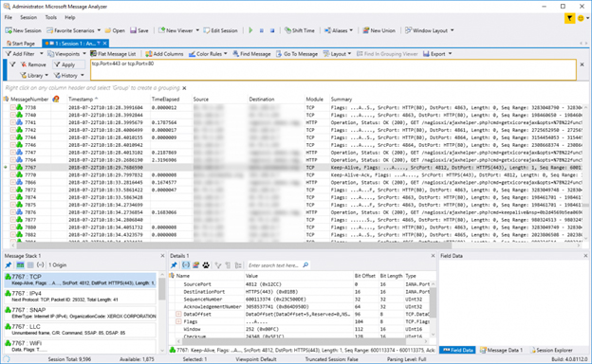
Task: Dismiss the grouping hint bar
Action: click(184, 88)
